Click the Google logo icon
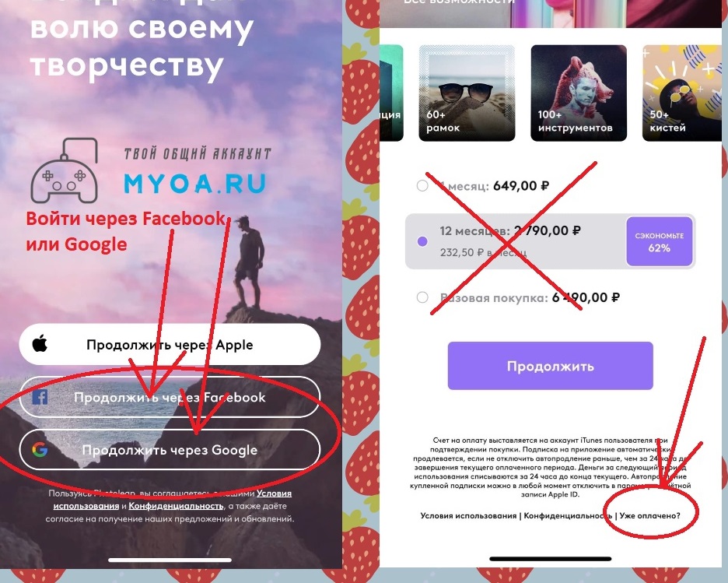This screenshot has width=728, height=583. point(40,449)
